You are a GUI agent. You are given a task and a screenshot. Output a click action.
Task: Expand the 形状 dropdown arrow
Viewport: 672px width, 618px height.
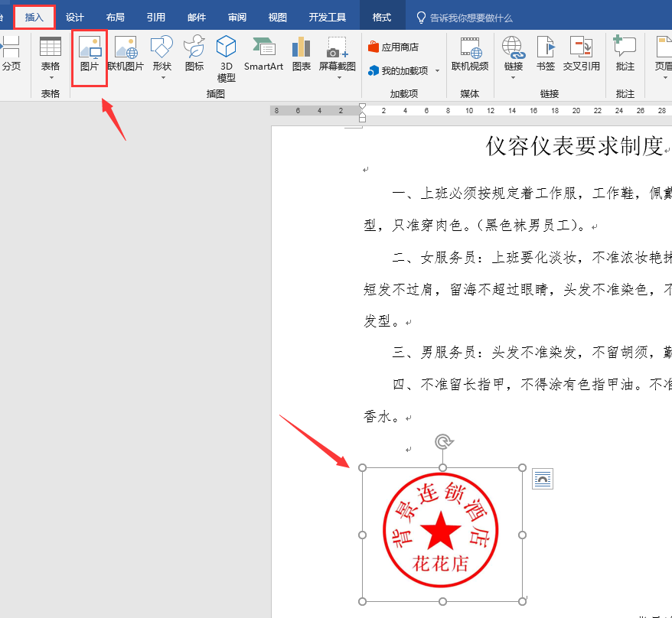(163, 77)
